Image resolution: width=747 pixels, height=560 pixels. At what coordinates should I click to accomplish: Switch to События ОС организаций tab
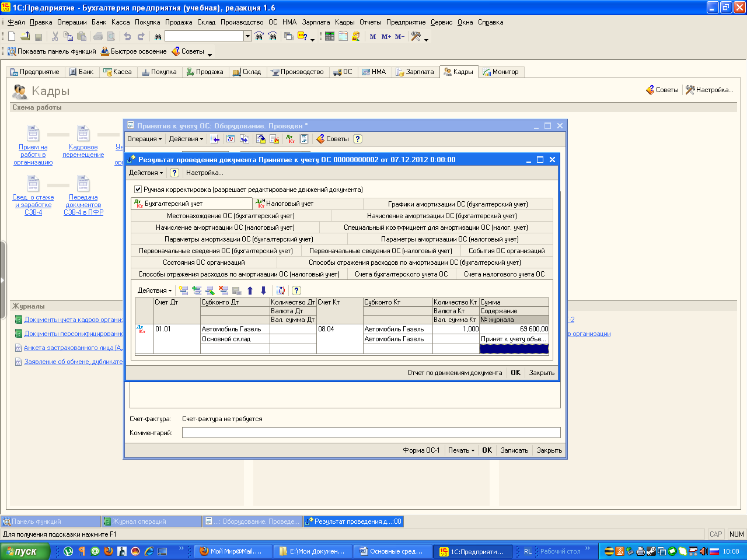point(507,251)
